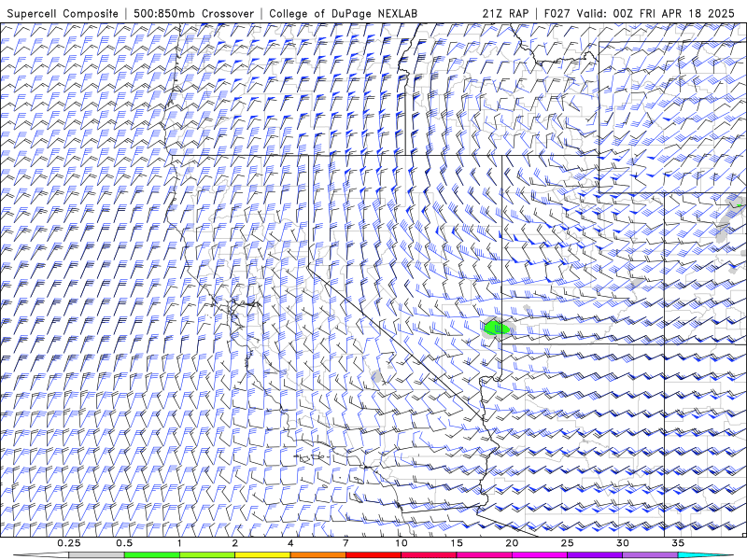Click the "500:850mb Crossover" header label

coord(194,13)
